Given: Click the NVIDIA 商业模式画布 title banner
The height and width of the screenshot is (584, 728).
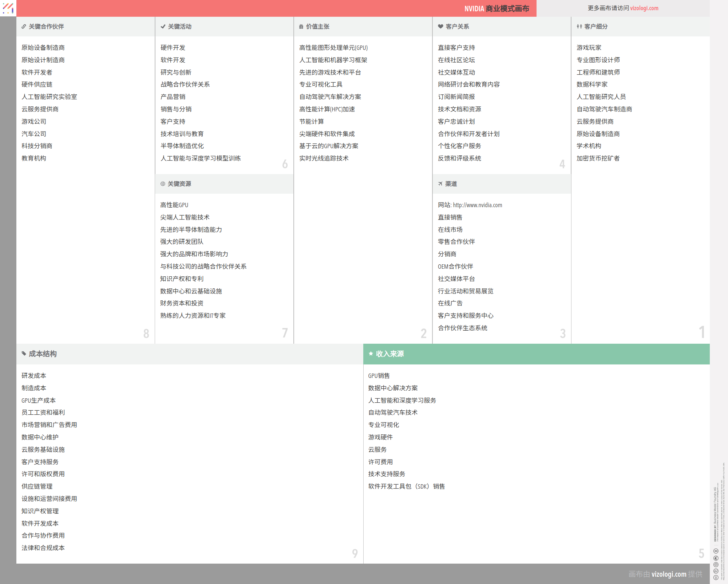Looking at the screenshot, I should click(x=496, y=8).
